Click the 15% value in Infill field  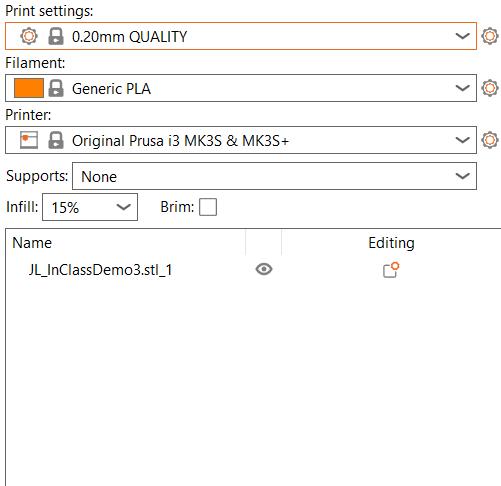65,208
